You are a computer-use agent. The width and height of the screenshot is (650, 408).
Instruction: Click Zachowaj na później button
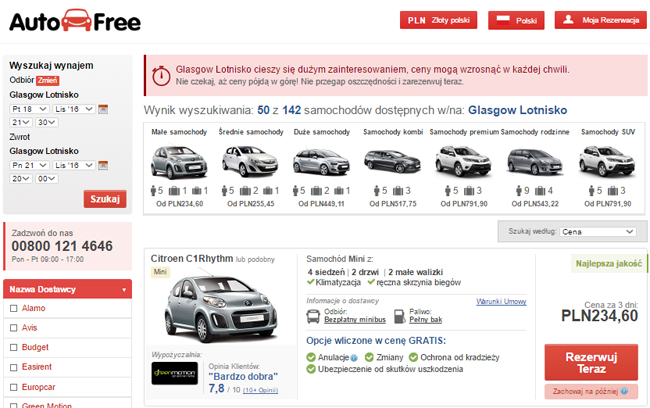pos(591,391)
